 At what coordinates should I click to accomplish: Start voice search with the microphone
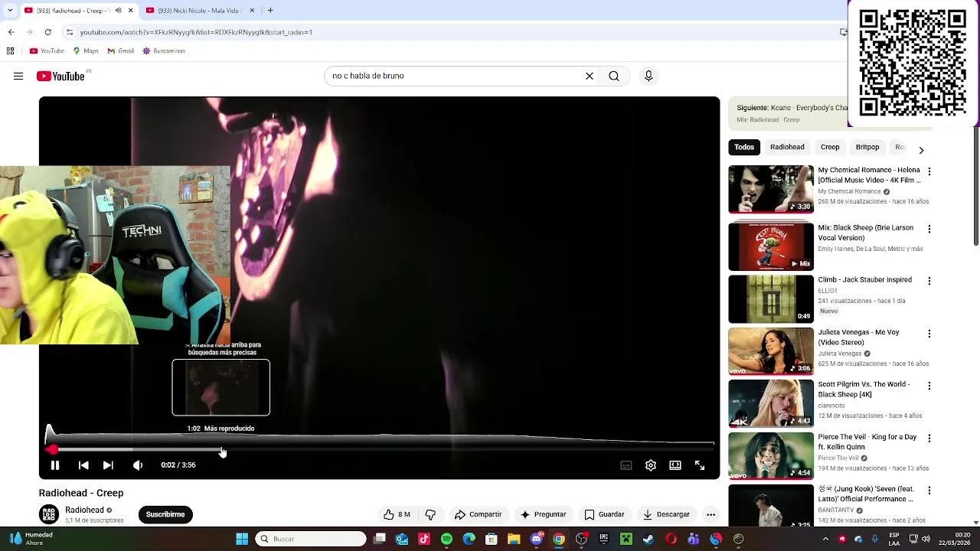[x=648, y=76]
